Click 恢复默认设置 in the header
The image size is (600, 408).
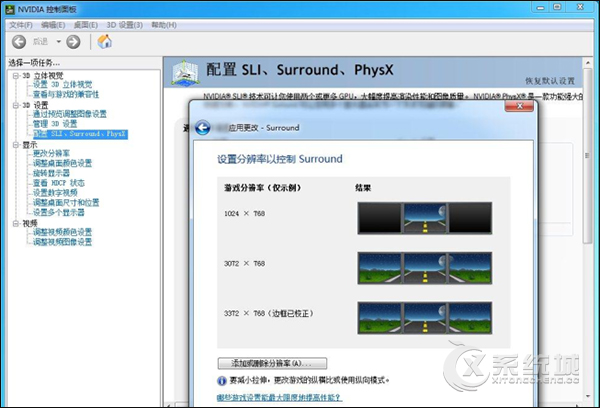click(549, 81)
